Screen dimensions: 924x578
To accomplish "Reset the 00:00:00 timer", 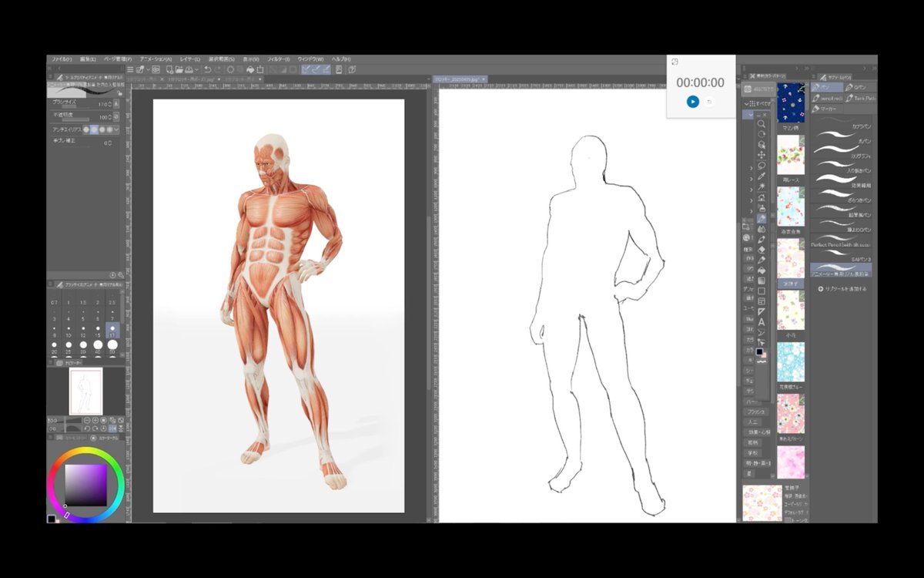I will (x=709, y=102).
